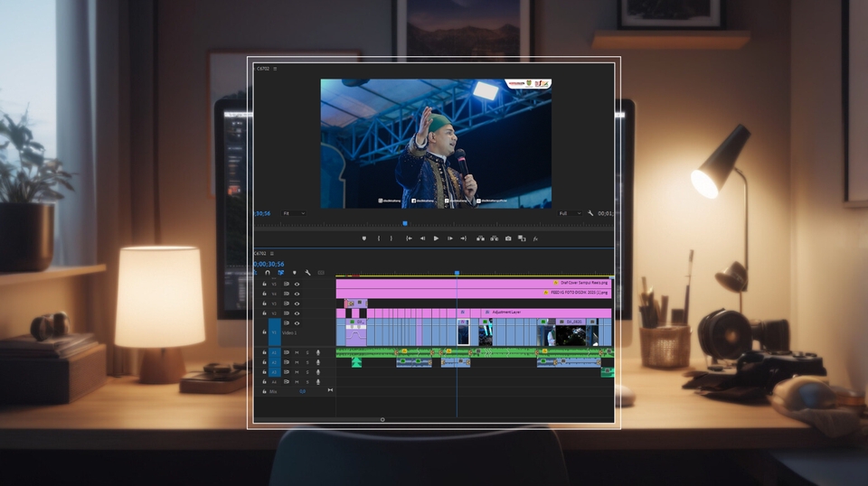Enable voice-over record on track A4

(x=317, y=382)
